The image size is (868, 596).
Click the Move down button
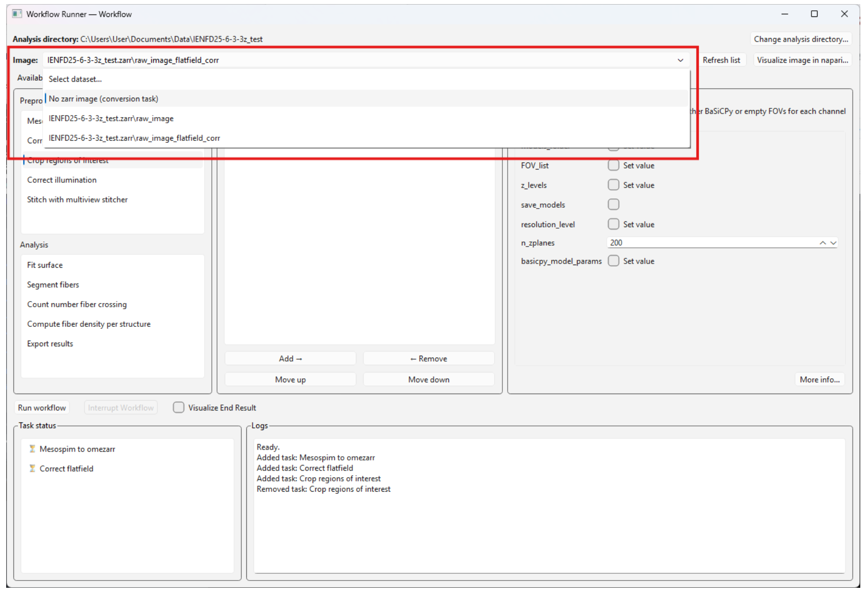[x=428, y=379]
